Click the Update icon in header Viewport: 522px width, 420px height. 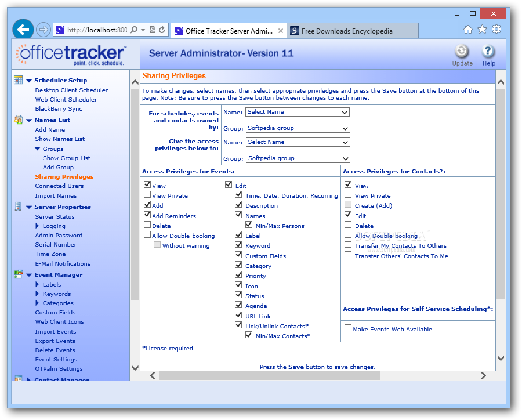click(462, 52)
